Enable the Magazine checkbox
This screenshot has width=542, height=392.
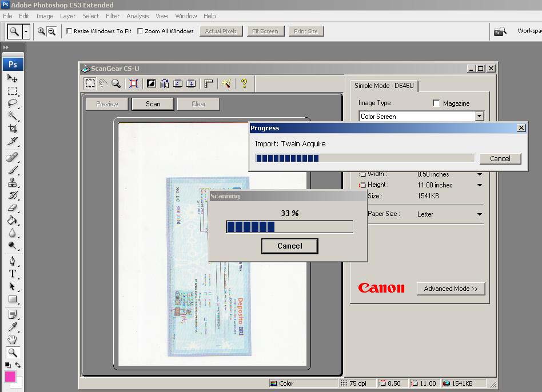(x=436, y=103)
